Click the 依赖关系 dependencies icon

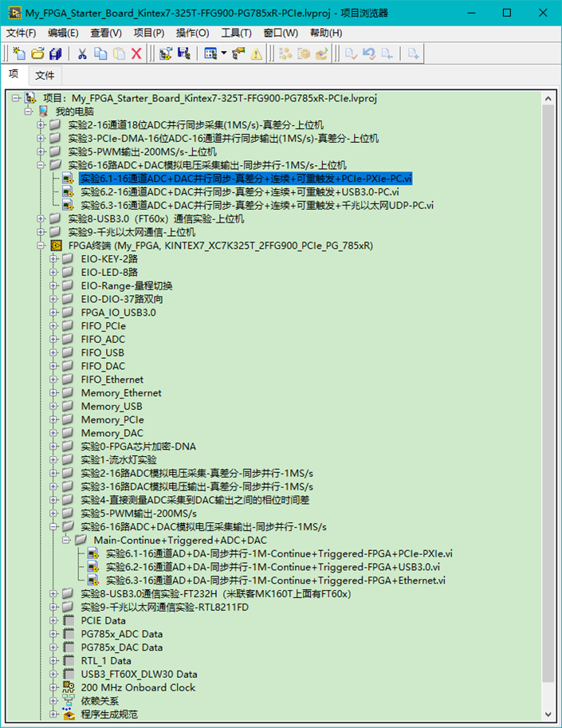click(x=69, y=701)
